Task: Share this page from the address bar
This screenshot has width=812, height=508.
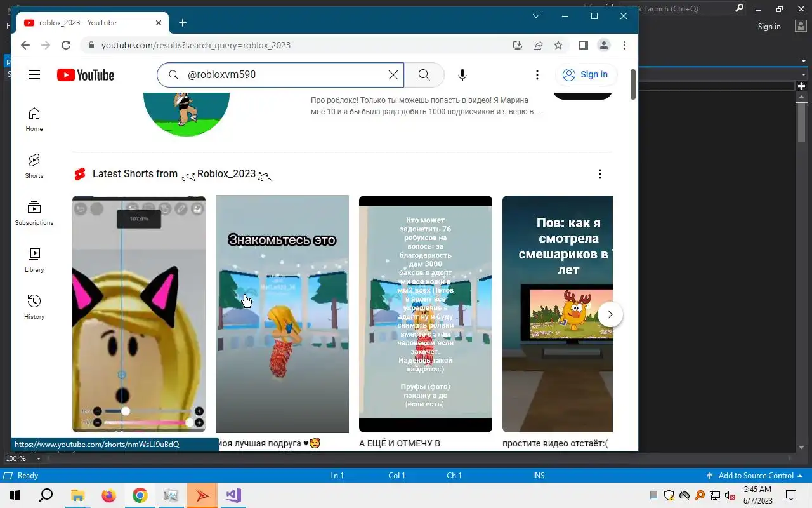Action: coord(538,45)
